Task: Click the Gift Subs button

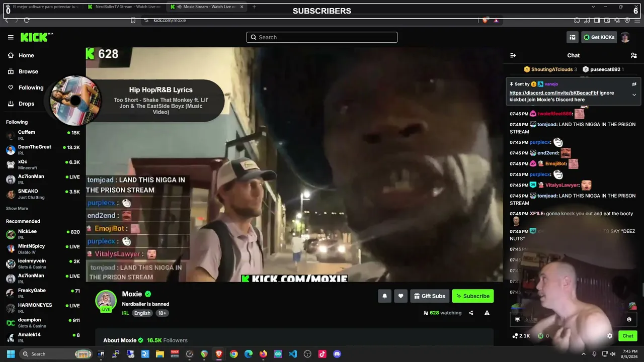Action: (x=429, y=296)
